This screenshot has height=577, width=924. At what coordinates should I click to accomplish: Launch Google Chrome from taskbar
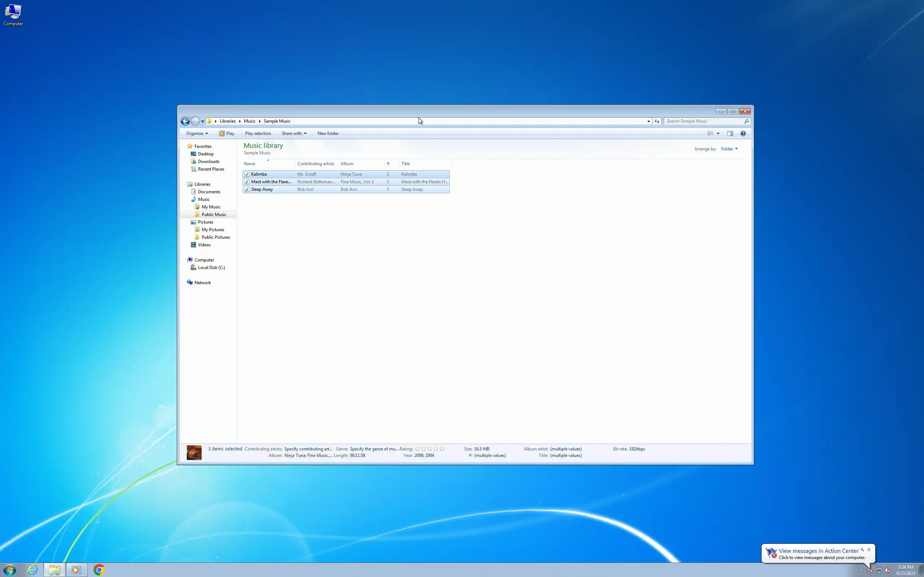[99, 570]
